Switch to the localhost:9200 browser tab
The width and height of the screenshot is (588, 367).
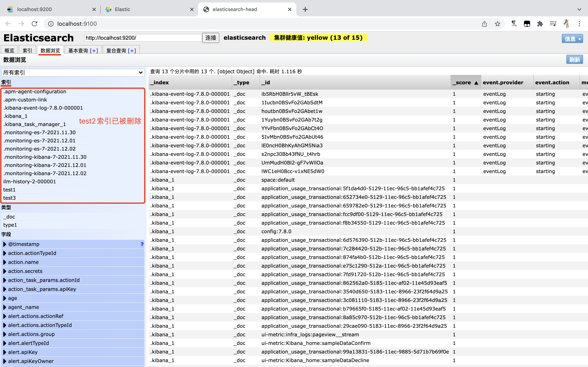(x=51, y=9)
